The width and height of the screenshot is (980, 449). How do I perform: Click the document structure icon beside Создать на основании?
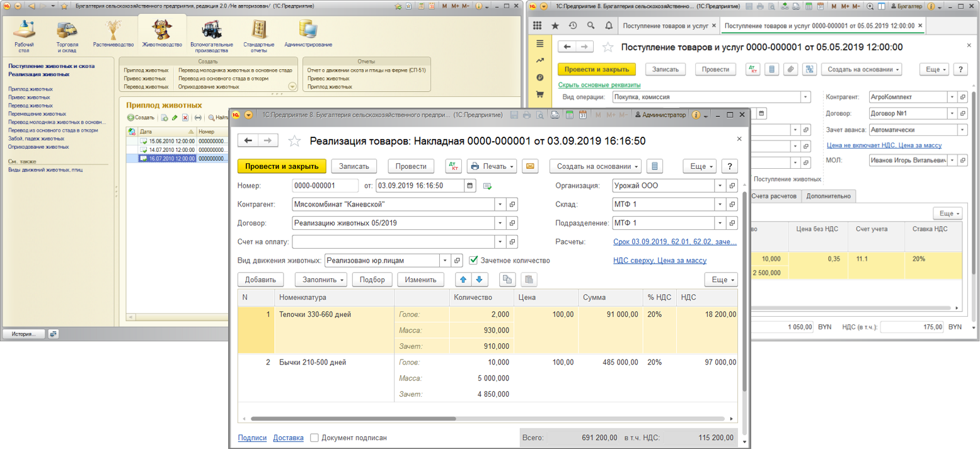point(655,166)
